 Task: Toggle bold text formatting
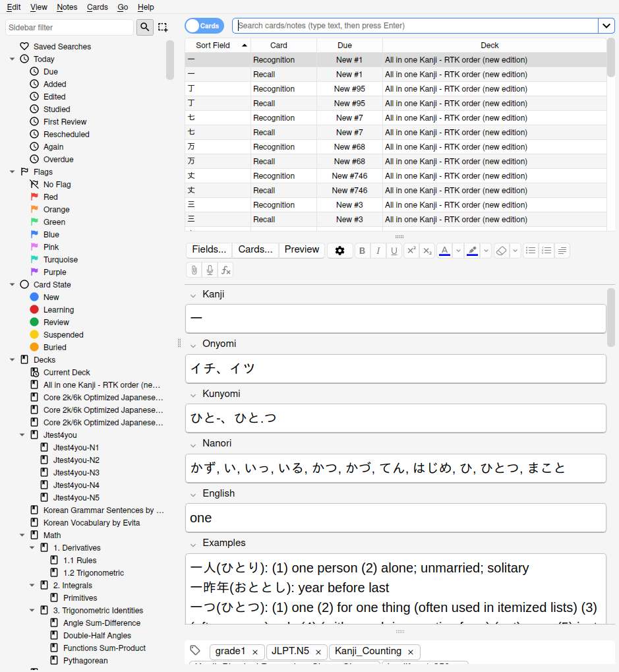[363, 251]
